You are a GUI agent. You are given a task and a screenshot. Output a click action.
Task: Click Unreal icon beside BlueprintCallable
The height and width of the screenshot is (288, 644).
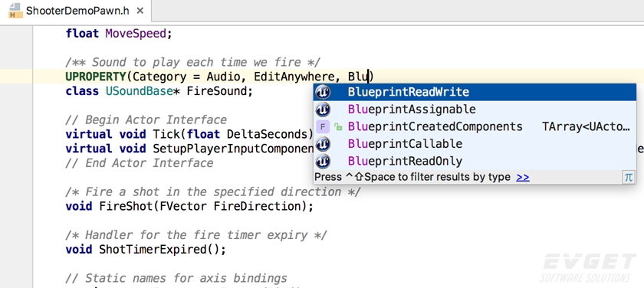(323, 144)
